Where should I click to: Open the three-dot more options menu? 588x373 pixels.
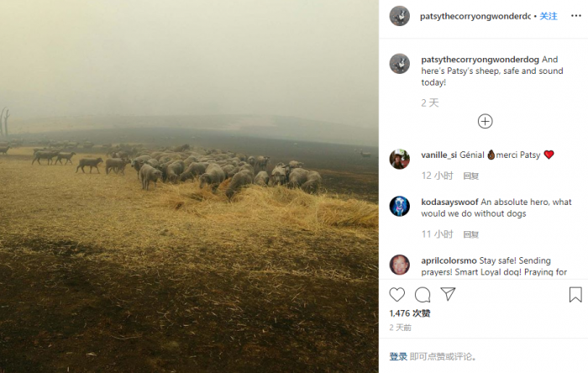tap(576, 16)
